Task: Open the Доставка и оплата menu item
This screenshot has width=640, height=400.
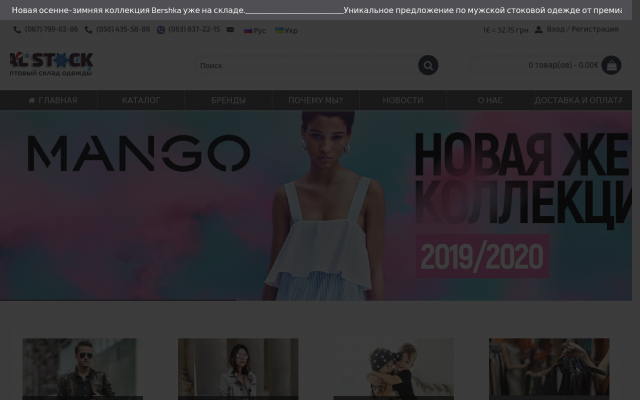Action: click(578, 100)
